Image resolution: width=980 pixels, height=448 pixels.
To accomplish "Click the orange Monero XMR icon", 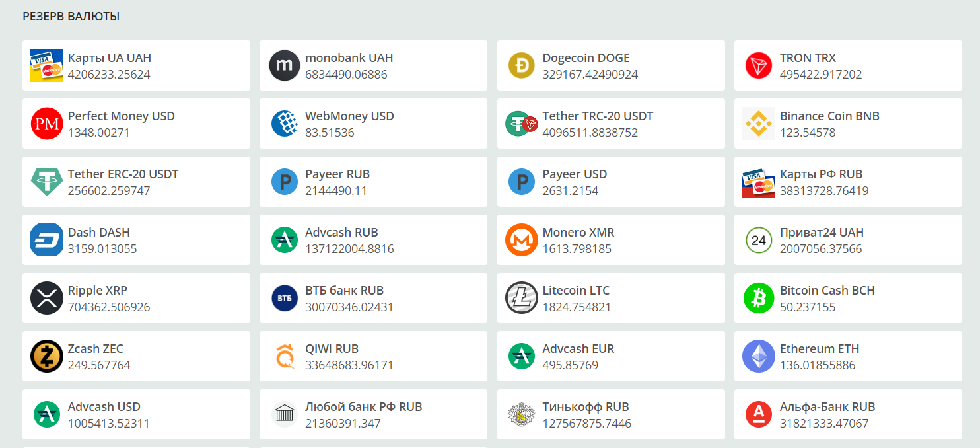I will point(522,240).
